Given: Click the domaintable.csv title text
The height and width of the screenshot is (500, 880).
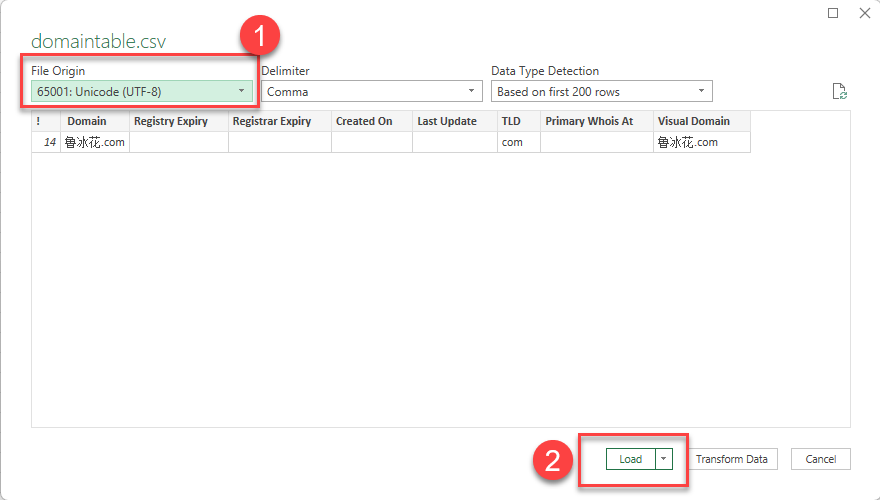Looking at the screenshot, I should tap(99, 41).
